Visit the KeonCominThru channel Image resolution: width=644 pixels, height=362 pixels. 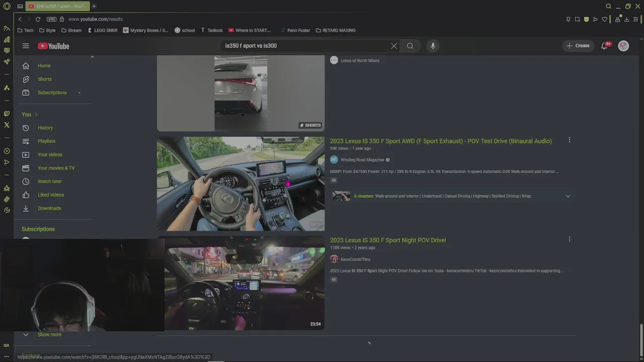(x=355, y=259)
